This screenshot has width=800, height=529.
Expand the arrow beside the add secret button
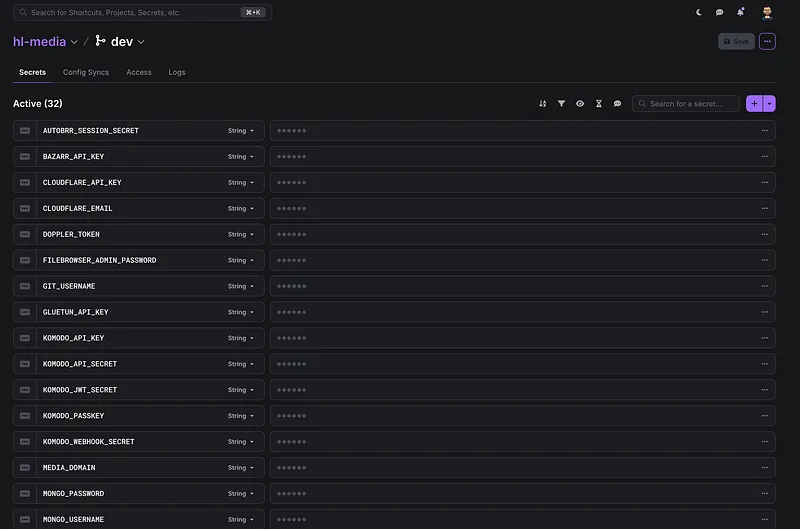click(769, 104)
